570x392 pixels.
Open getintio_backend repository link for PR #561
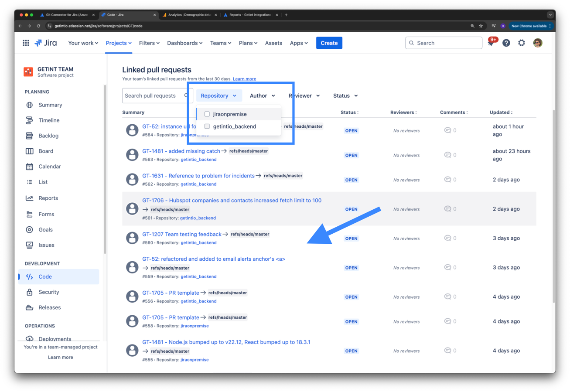198,218
